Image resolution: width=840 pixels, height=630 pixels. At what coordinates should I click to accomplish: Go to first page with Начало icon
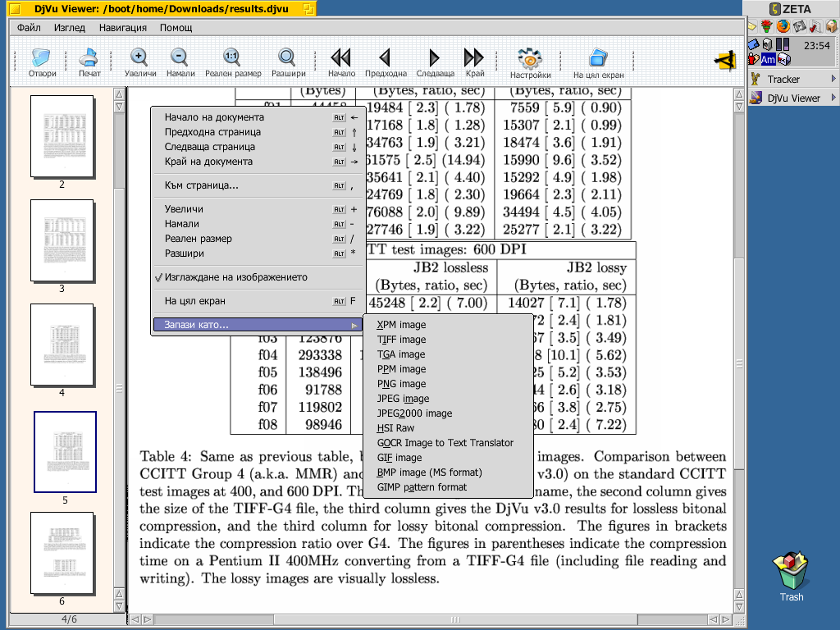[340, 57]
